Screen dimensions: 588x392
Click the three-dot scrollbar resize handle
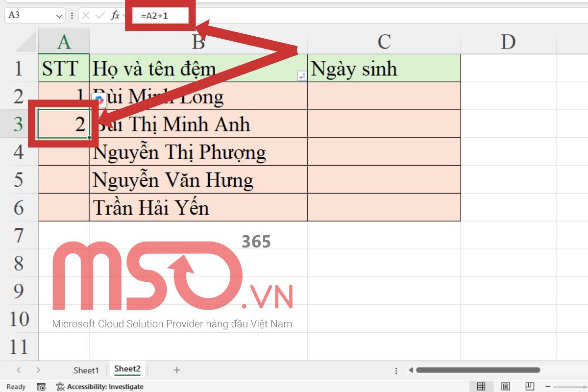coord(395,370)
